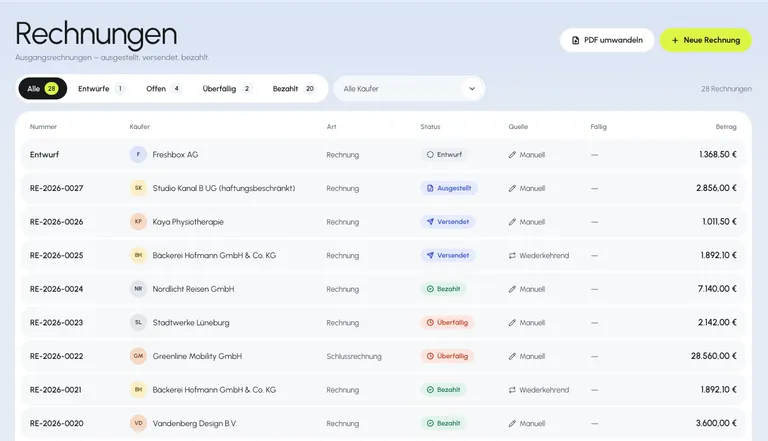The width and height of the screenshot is (768, 441).
Task: Click buyer name Vandenberg Design B.V.
Action: tap(195, 423)
